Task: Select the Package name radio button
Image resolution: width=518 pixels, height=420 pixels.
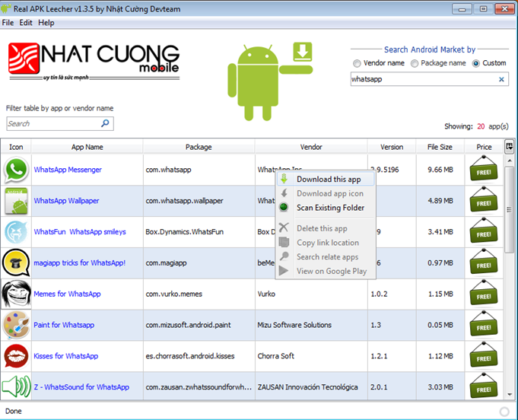Action: [415, 63]
